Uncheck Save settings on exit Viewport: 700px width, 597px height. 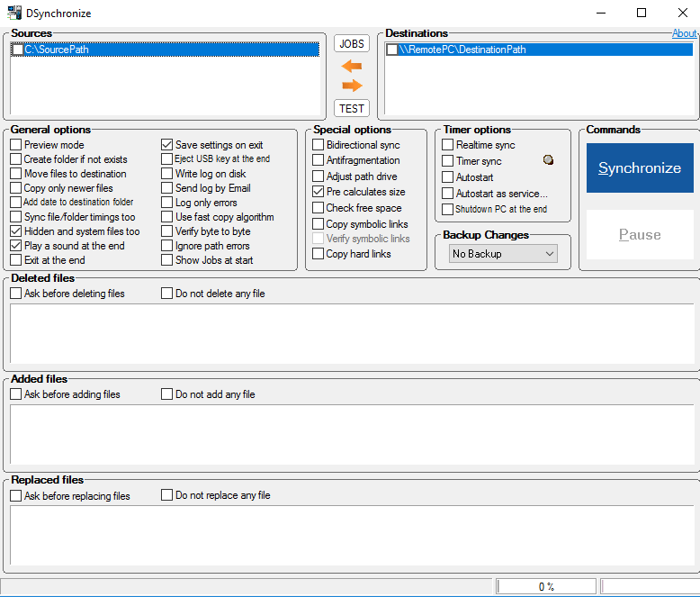[x=166, y=145]
